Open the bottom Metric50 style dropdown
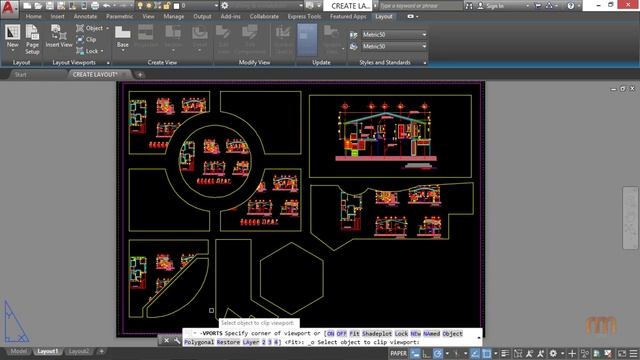 (424, 47)
